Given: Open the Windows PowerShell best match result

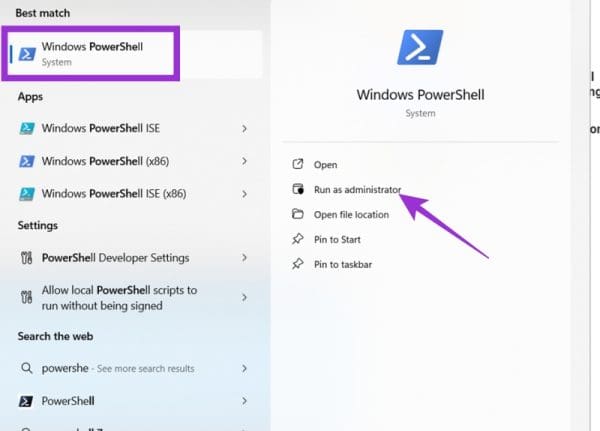Looking at the screenshot, I should [91, 54].
